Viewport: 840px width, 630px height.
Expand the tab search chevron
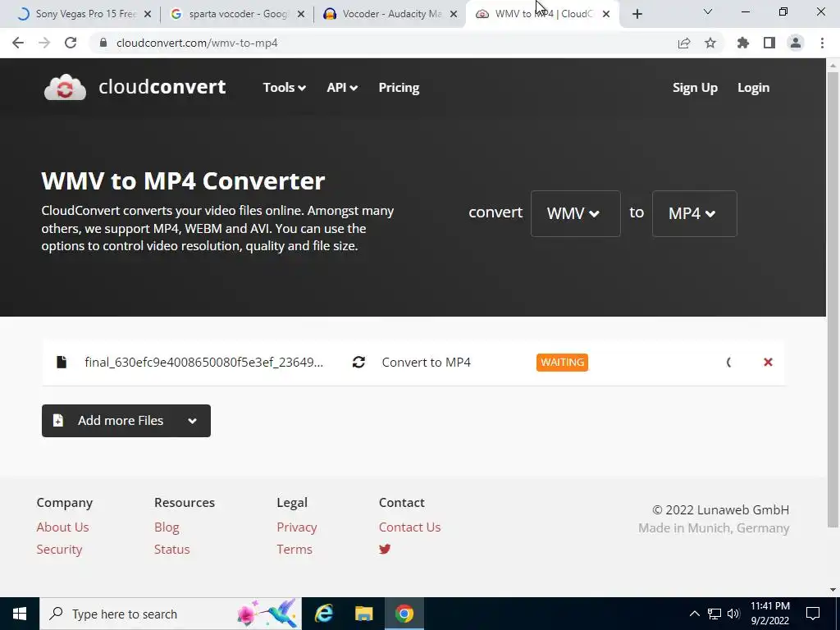708,11
